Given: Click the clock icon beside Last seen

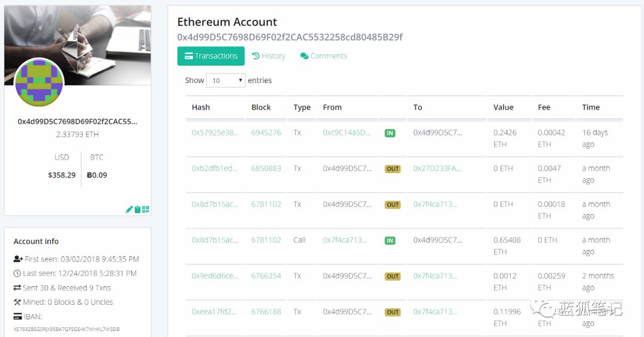Looking at the screenshot, I should click(17, 273).
